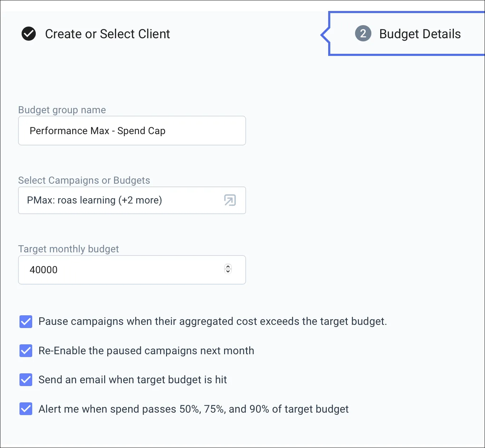Go back to Create or Select Client step

(107, 34)
